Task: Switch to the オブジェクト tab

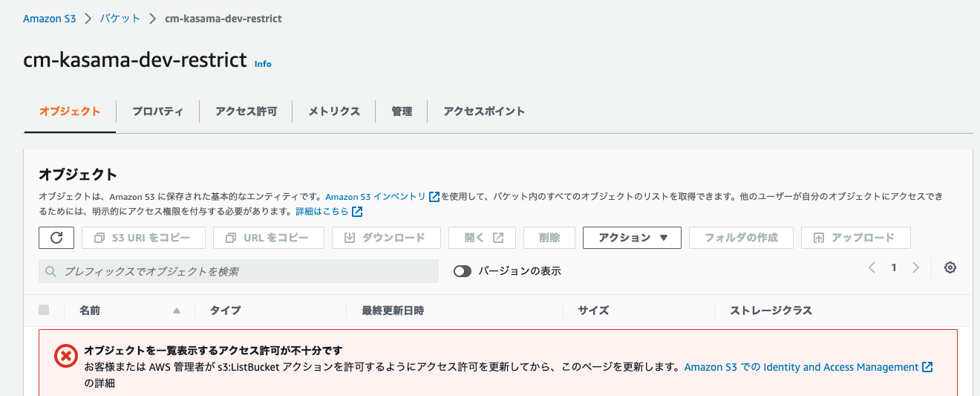Action: 70,111
